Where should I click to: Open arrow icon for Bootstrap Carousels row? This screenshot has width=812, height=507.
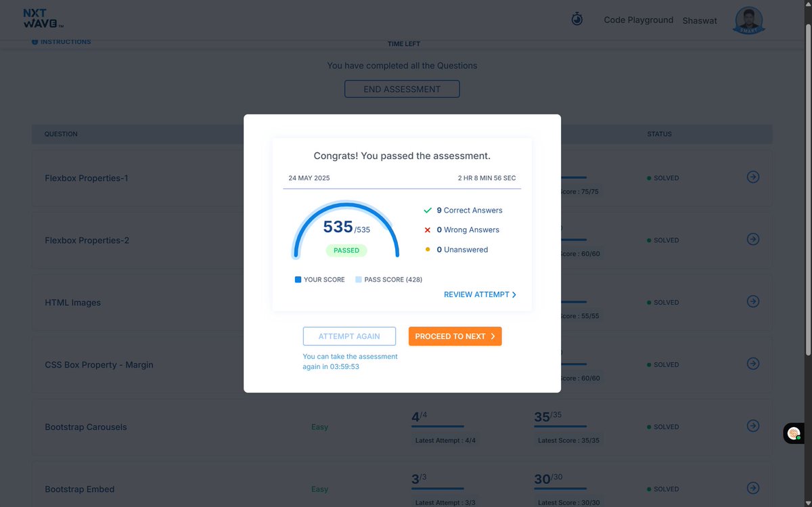752,426
